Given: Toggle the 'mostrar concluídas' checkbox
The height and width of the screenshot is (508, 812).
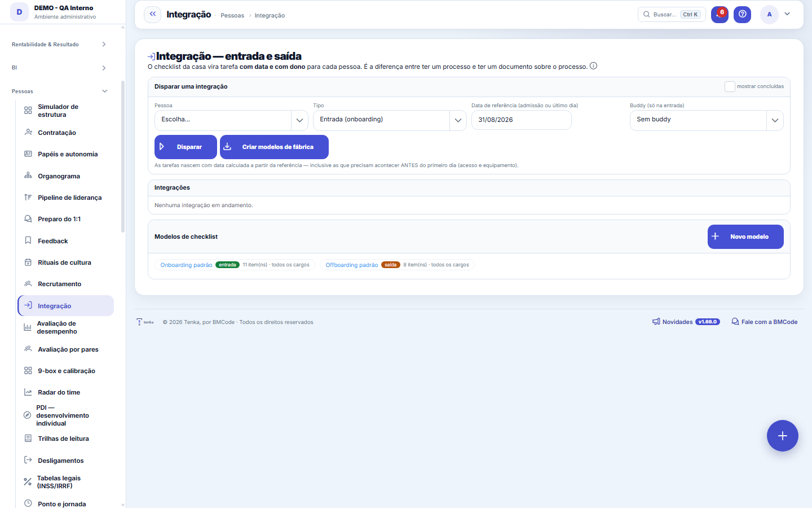Looking at the screenshot, I should pyautogui.click(x=730, y=86).
